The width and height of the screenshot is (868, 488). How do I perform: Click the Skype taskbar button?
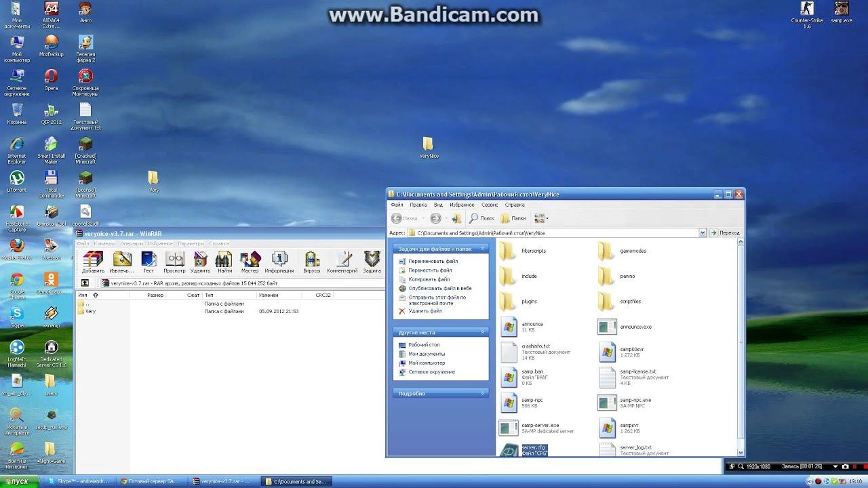click(x=80, y=481)
